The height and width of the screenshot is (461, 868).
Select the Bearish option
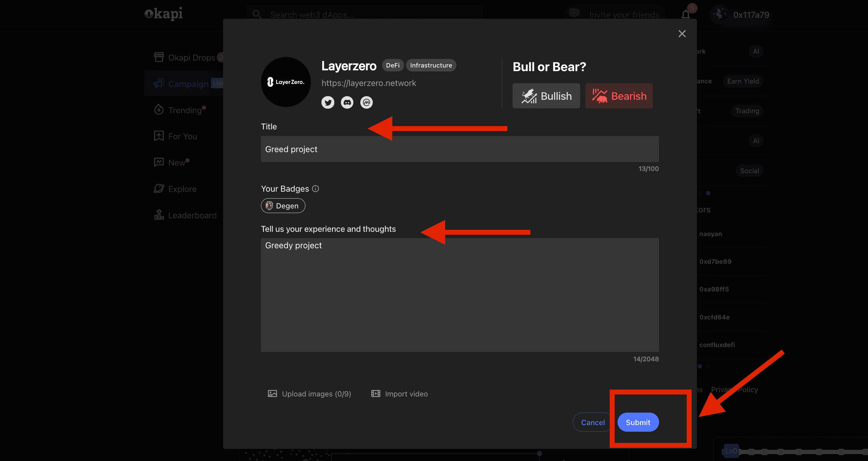click(619, 96)
